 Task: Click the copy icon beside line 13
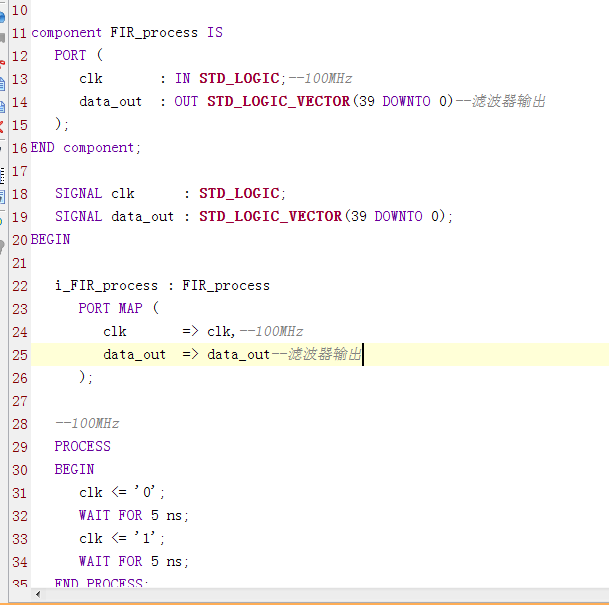[2, 82]
